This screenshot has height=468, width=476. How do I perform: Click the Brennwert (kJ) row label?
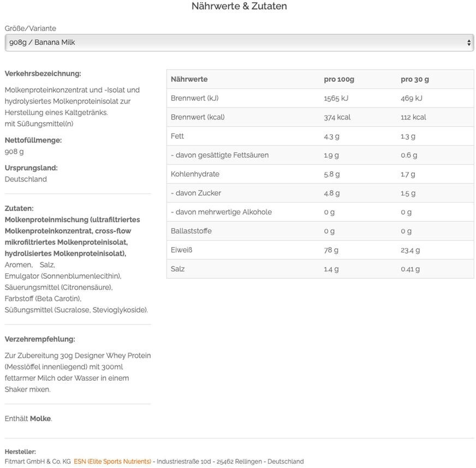(x=194, y=98)
